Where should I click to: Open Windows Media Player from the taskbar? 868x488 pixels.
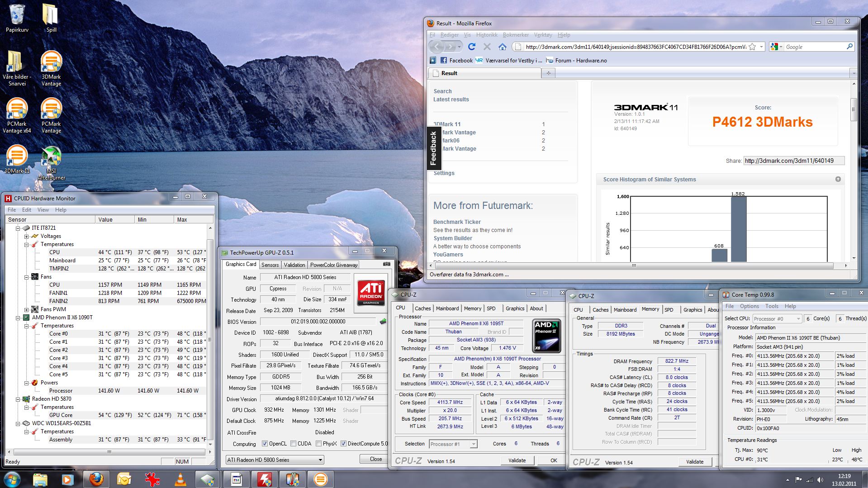tap(67, 479)
